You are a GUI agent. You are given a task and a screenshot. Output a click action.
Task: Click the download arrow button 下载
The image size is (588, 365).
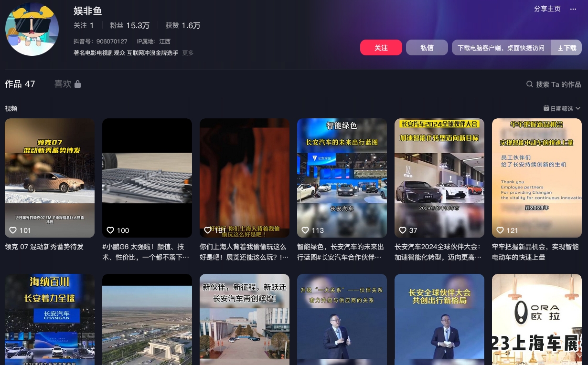[x=567, y=48]
